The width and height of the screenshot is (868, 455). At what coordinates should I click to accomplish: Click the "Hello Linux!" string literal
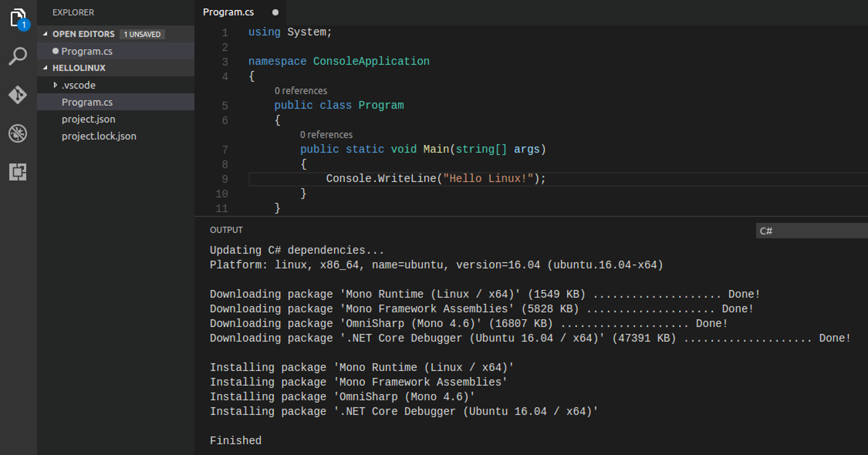(x=488, y=179)
